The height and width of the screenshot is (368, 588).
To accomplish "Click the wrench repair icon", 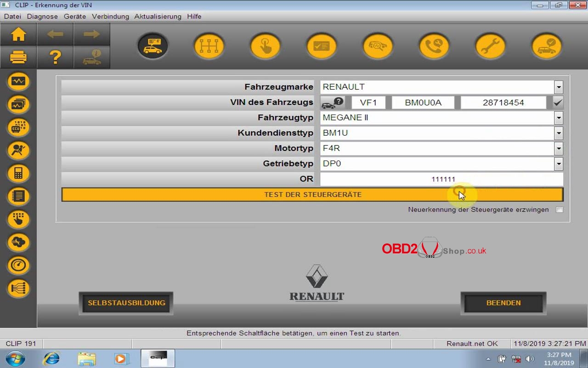I will (x=490, y=46).
